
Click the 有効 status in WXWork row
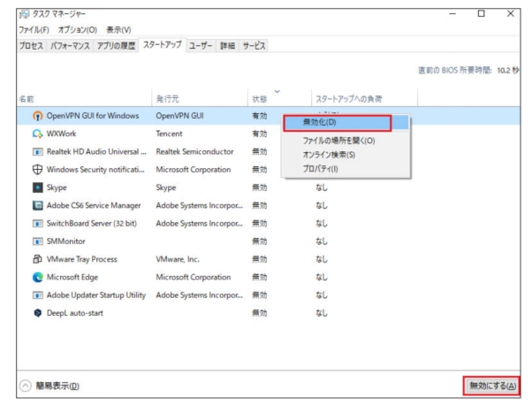pos(260,134)
